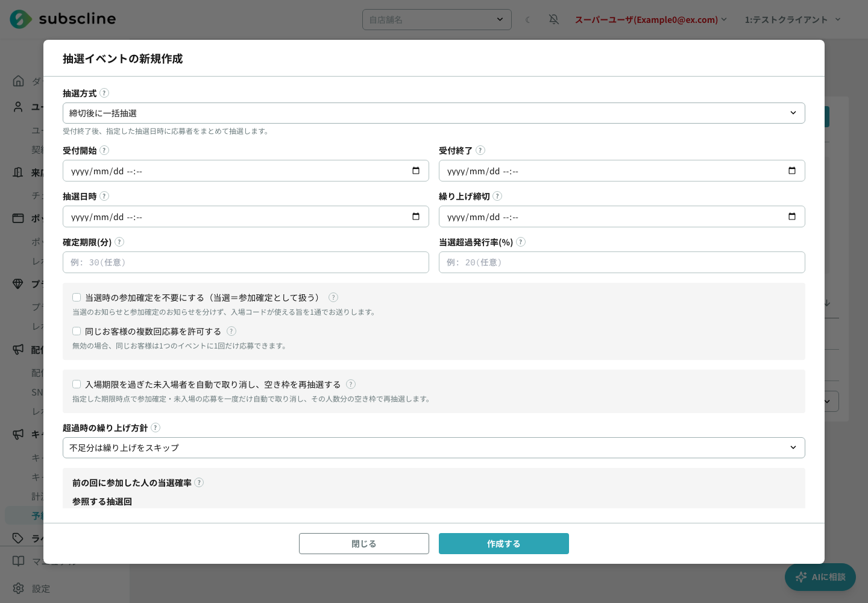Click help icon for 同じお客様の複数回応募を許可する
This screenshot has width=868, height=603.
(231, 331)
